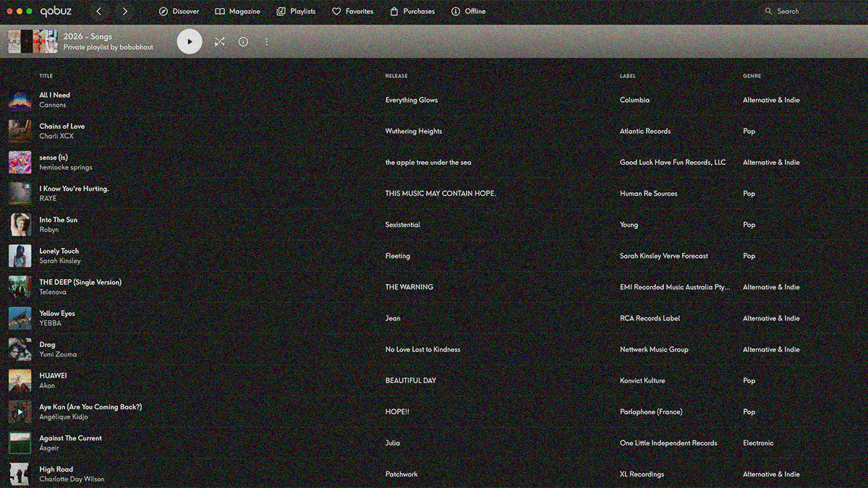Click Yellow Eyes cover art
This screenshot has height=488, width=868.
coord(20,318)
